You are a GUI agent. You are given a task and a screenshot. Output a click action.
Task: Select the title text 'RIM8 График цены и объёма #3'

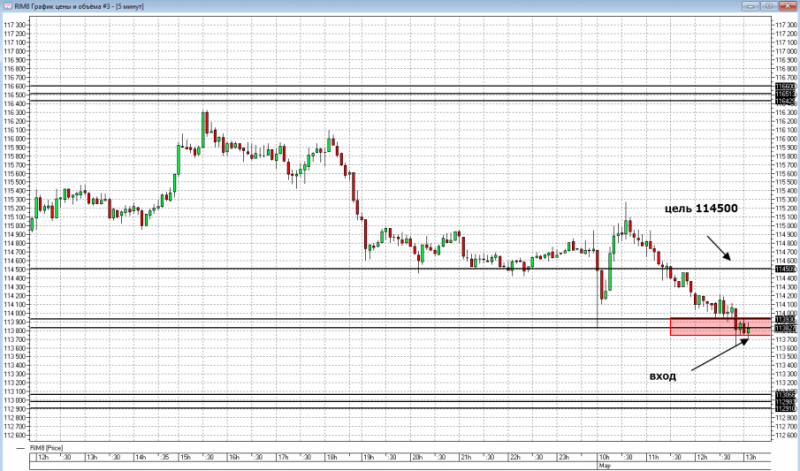click(62, 7)
